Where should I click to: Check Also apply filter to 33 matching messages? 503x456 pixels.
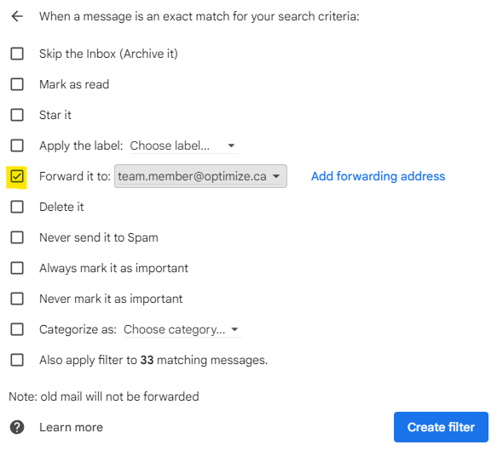point(17,360)
